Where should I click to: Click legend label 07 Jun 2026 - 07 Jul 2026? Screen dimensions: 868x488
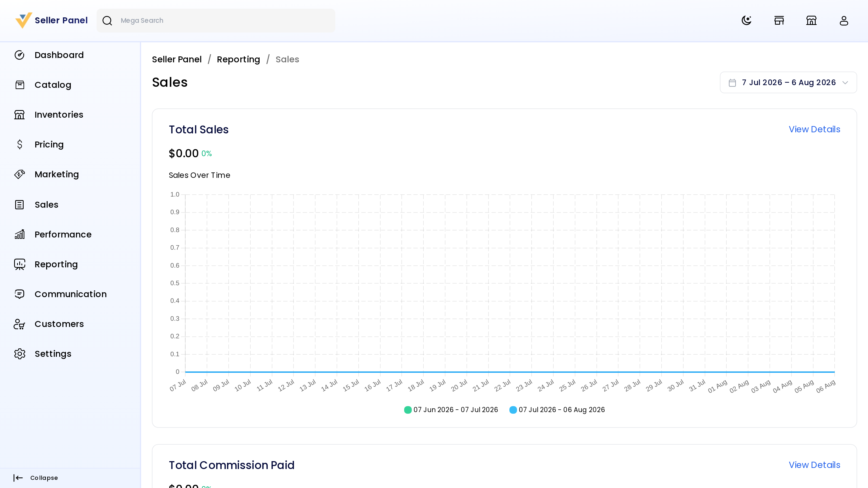(x=456, y=410)
